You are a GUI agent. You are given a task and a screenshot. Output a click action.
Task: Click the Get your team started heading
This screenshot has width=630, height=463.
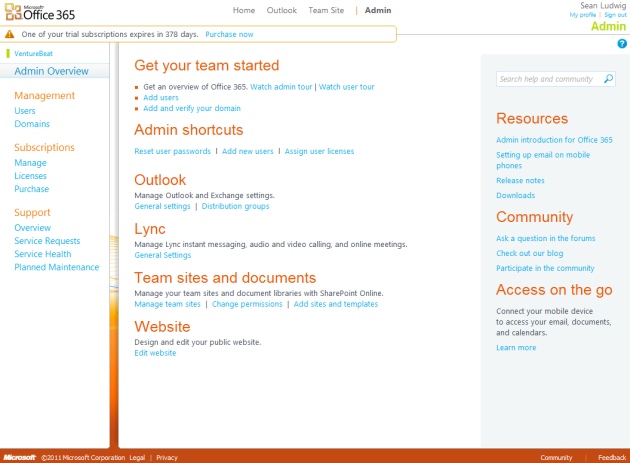pyautogui.click(x=207, y=65)
